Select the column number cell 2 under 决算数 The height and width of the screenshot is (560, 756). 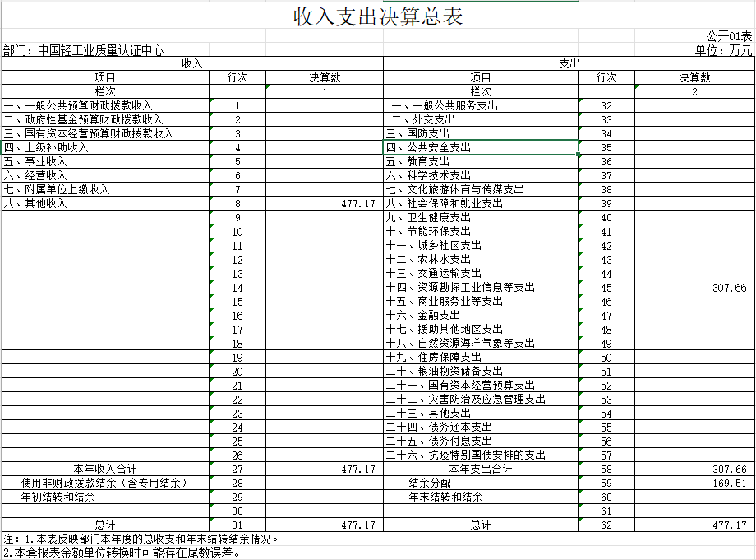coord(694,91)
